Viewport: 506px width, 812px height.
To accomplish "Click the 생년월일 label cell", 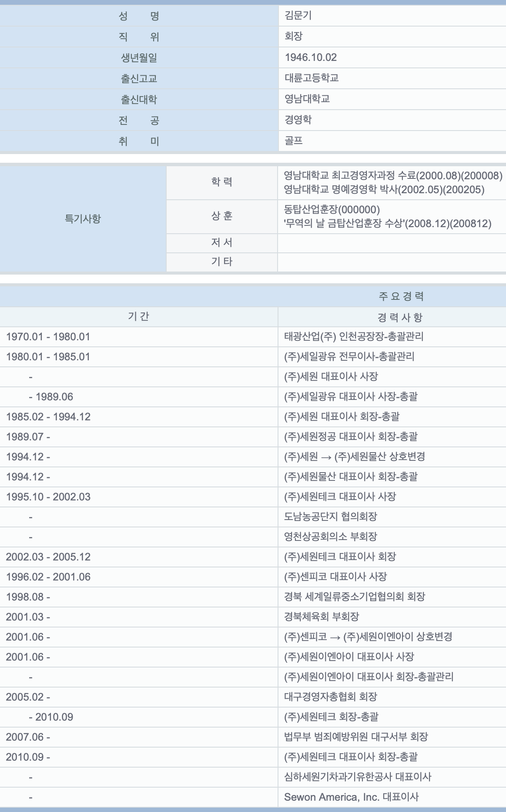I will coord(139,58).
